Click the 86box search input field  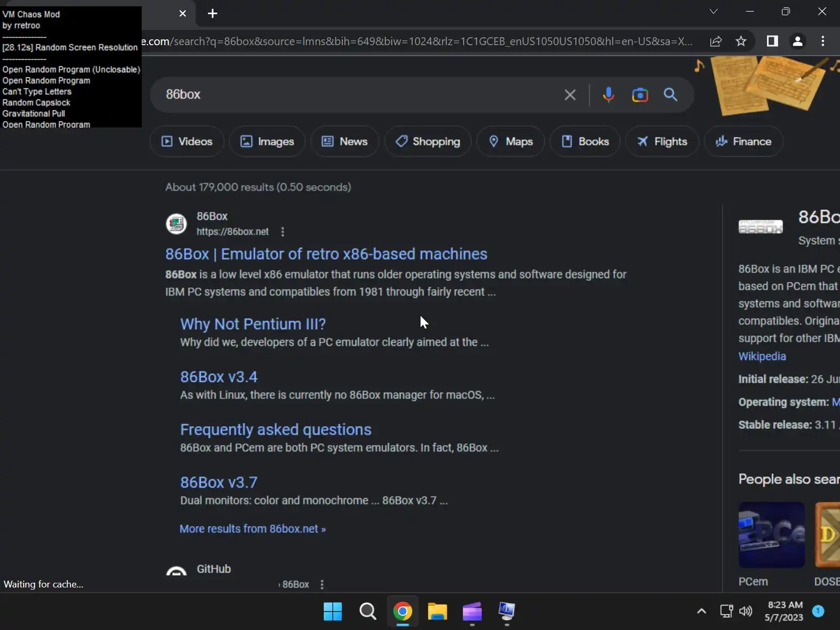click(x=362, y=94)
